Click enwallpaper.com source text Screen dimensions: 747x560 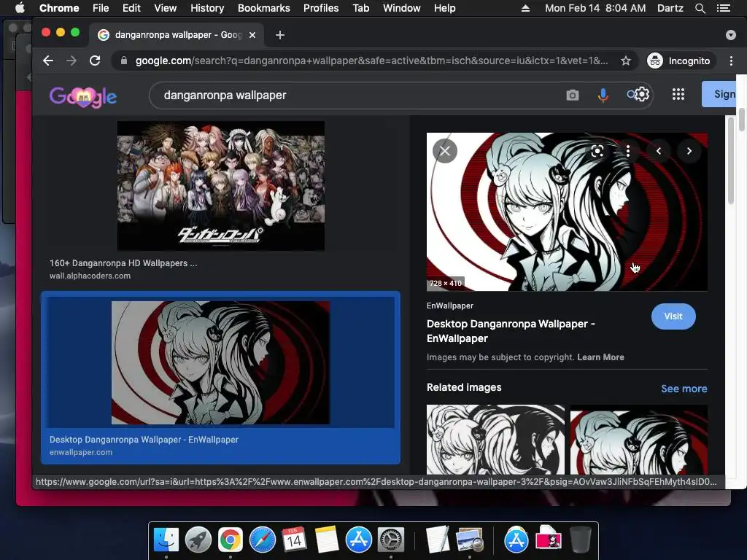(81, 452)
